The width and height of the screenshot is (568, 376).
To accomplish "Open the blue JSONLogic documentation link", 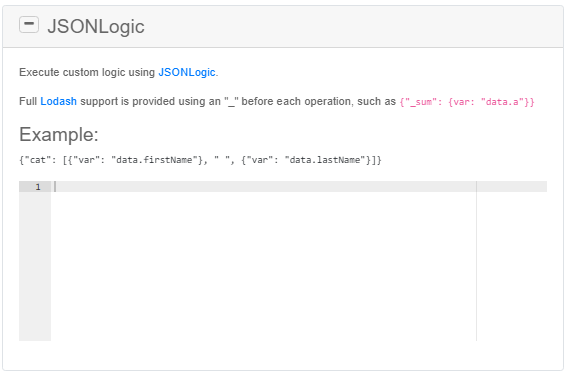I will 187,72.
